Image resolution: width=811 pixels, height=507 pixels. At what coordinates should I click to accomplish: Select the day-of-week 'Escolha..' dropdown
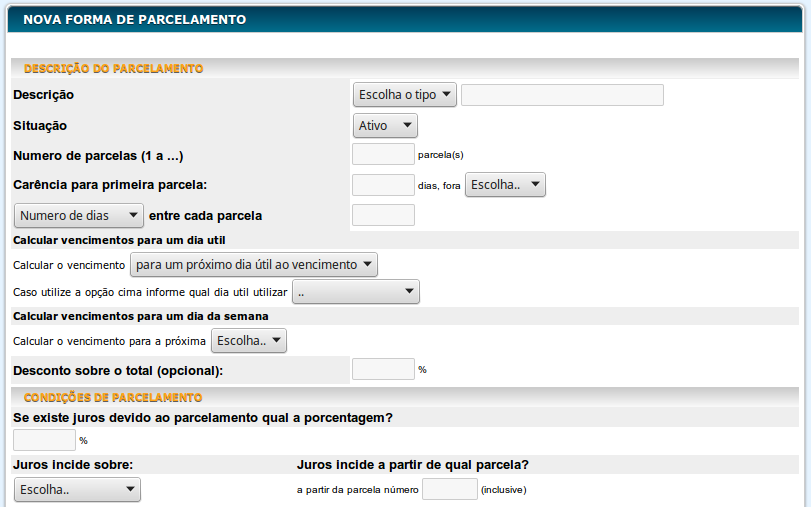point(249,341)
